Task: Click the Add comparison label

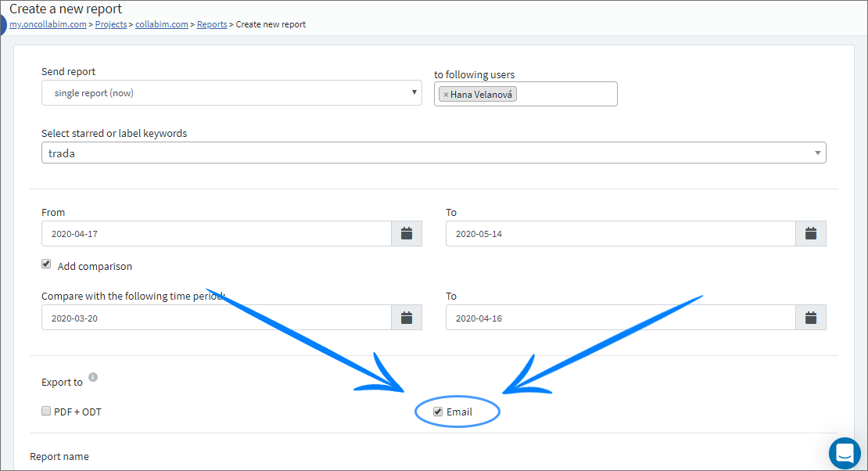Action: click(95, 267)
